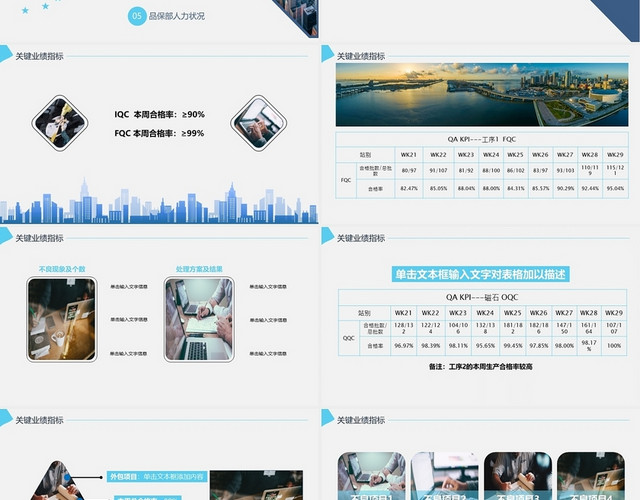Click the 107/107 batch cell
This screenshot has height=500, width=640.
[614, 328]
